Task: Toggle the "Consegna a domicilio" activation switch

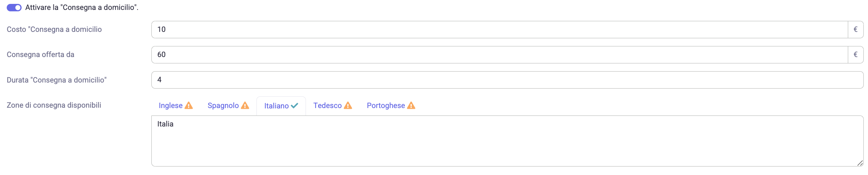Action: (x=14, y=7)
